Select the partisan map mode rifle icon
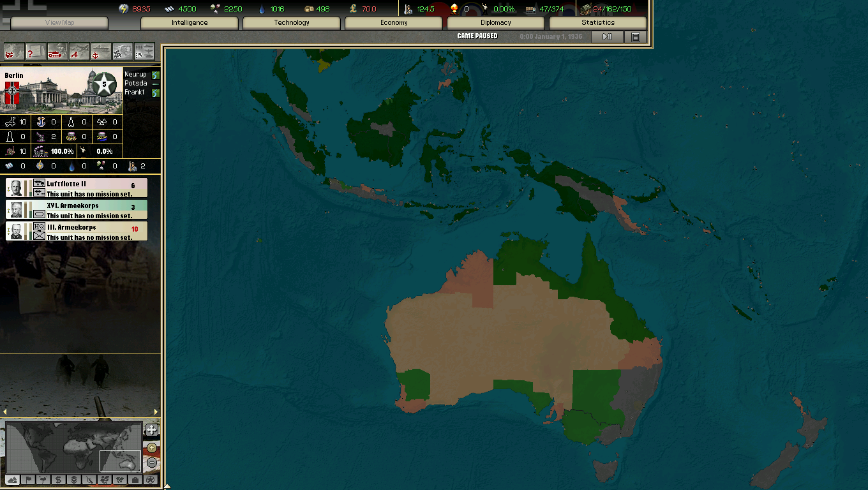Screen dimensions: 868x490 pyautogui.click(x=89, y=479)
